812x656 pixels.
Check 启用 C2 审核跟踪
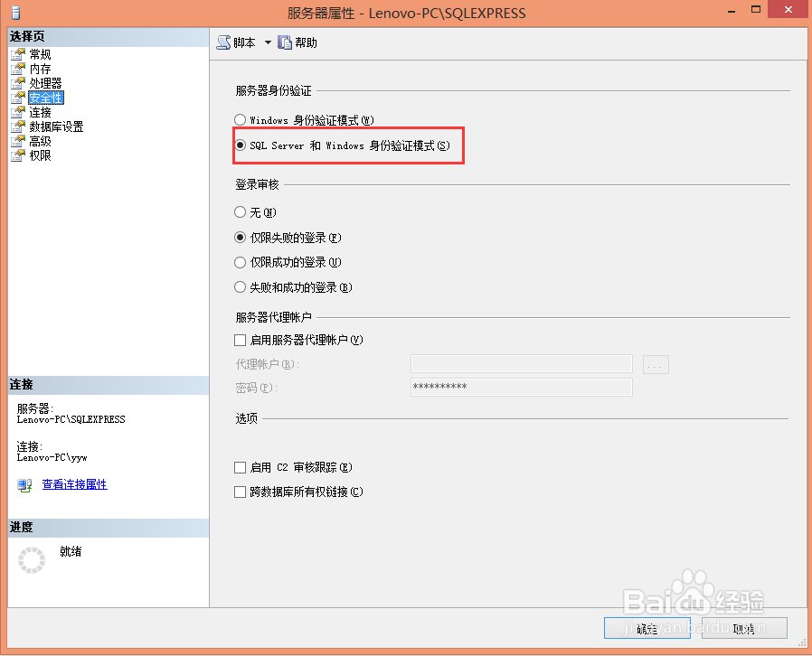(x=240, y=467)
